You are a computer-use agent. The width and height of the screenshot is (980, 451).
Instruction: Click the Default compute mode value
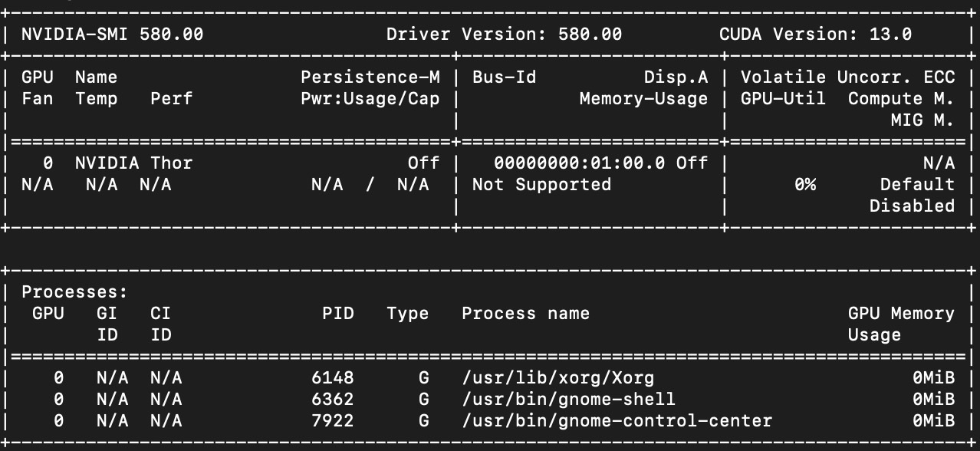[x=916, y=185]
